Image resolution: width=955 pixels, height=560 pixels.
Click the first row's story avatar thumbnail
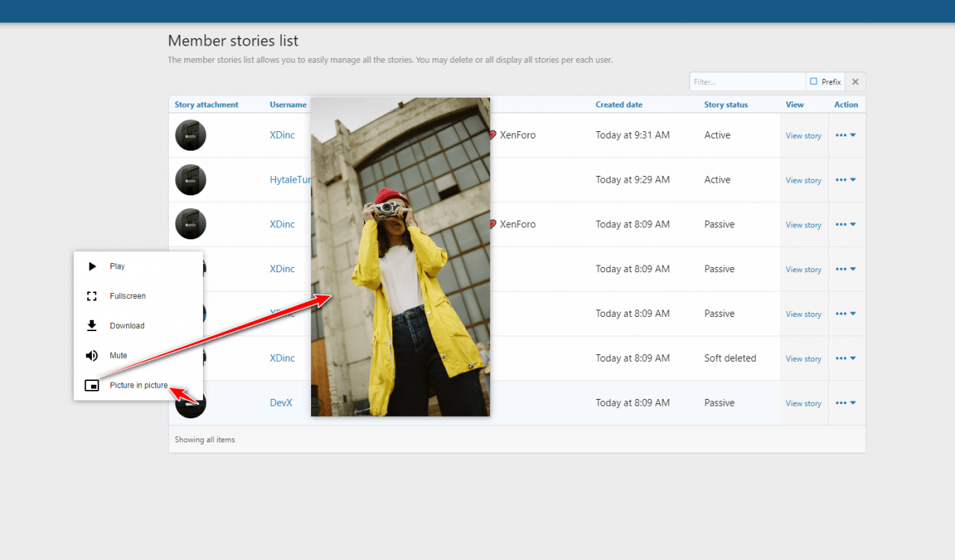pyautogui.click(x=190, y=135)
